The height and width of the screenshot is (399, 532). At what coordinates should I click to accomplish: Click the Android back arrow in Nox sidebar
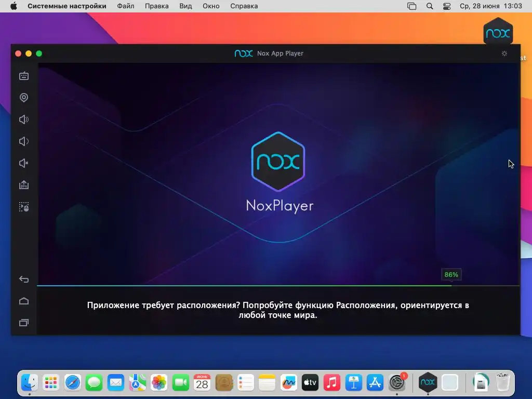tap(24, 279)
